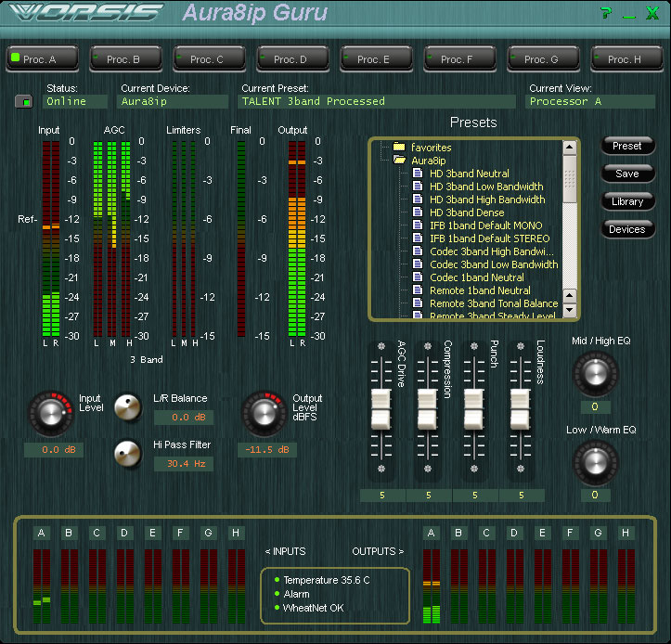Click the Save button
Viewport: 671px width, 644px height.
pos(627,174)
